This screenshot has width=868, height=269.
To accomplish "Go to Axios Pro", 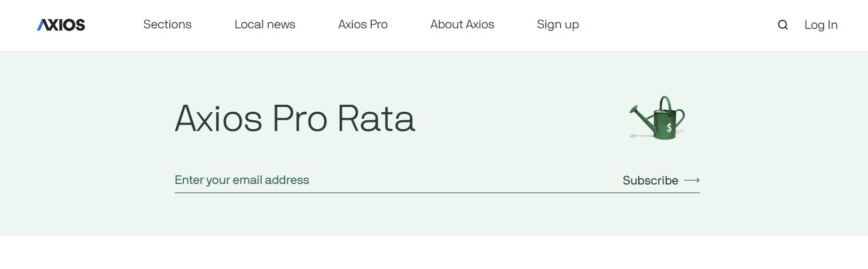I will tap(363, 25).
